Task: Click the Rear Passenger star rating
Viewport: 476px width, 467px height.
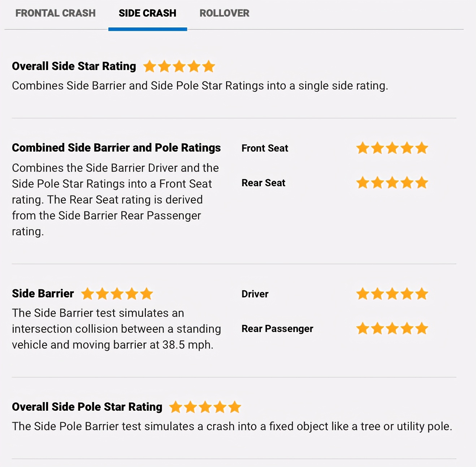Action: pos(392,328)
